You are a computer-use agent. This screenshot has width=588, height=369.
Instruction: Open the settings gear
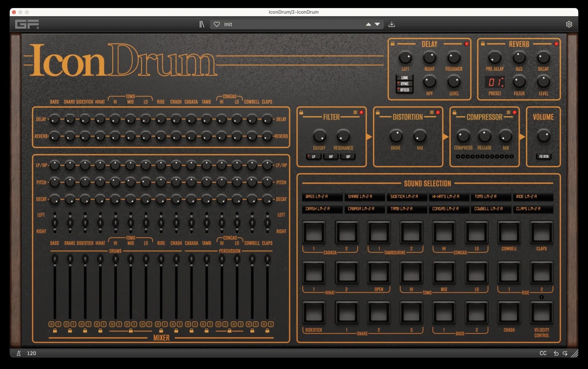569,24
